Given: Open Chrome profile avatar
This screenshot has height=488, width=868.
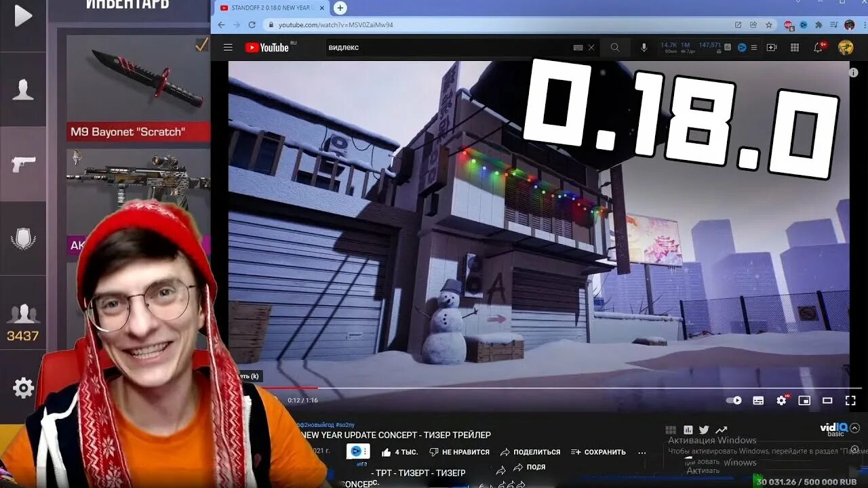Looking at the screenshot, I should 850,25.
